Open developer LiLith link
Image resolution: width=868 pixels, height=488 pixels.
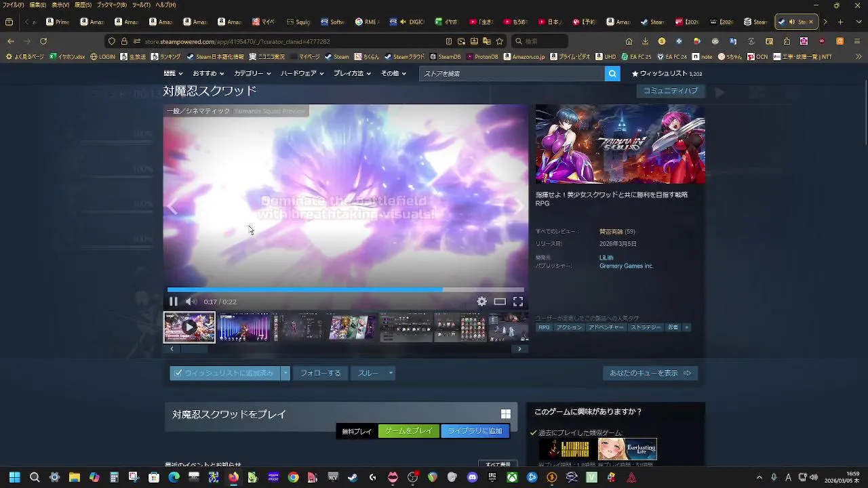[606, 258]
